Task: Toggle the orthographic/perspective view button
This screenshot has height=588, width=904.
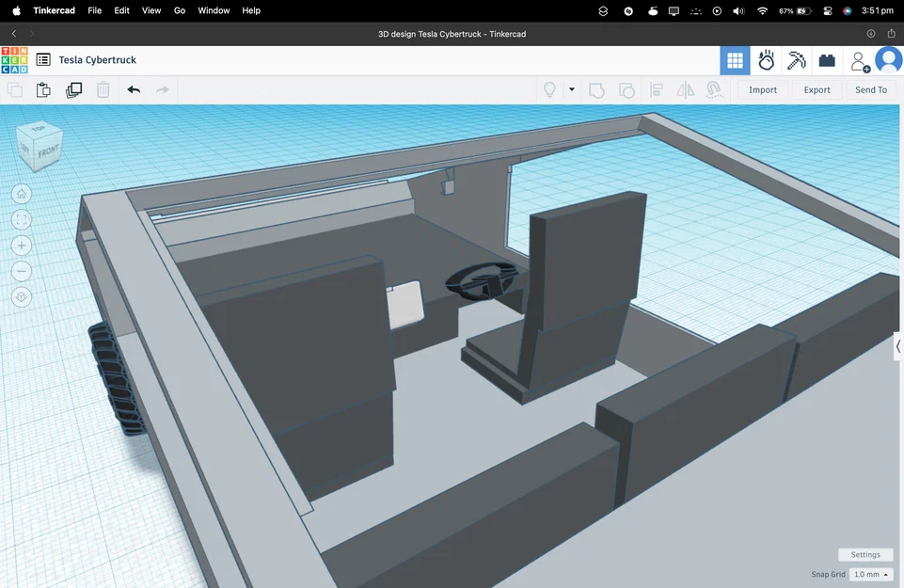Action: point(22,297)
